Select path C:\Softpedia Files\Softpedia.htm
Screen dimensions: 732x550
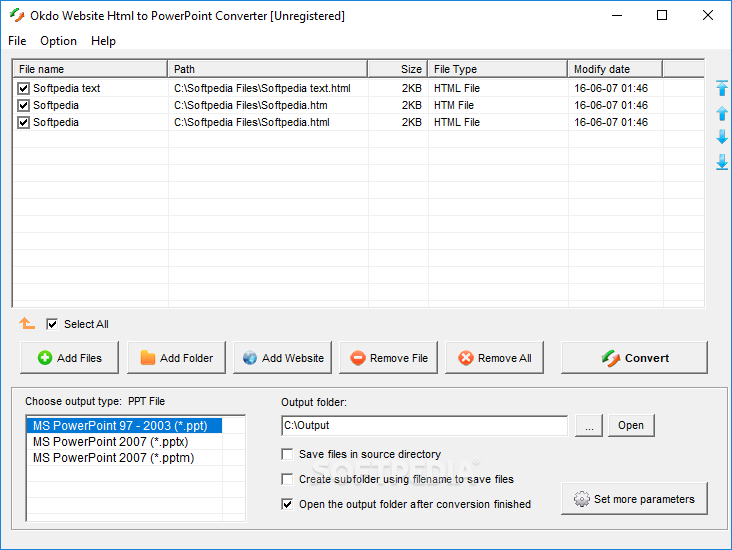[x=251, y=106]
